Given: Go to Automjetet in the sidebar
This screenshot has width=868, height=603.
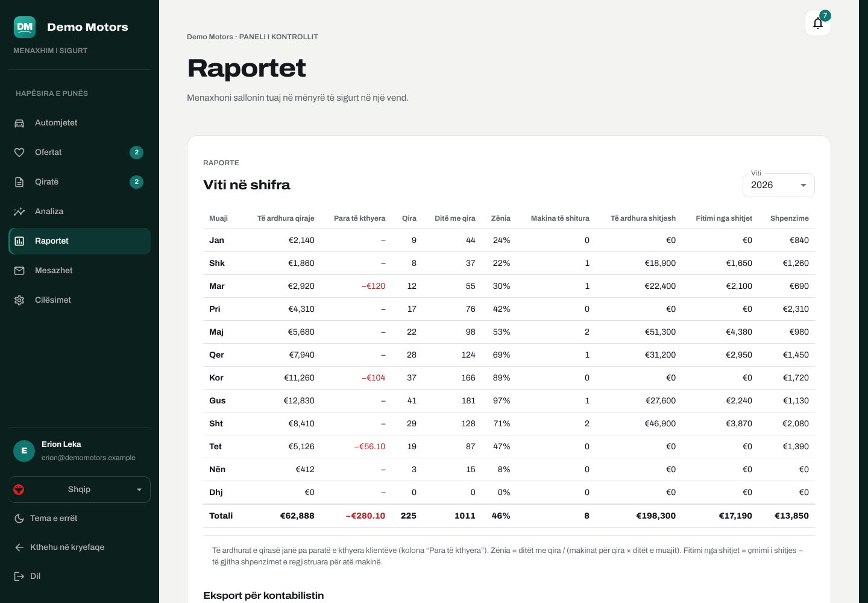Looking at the screenshot, I should click(x=80, y=123).
